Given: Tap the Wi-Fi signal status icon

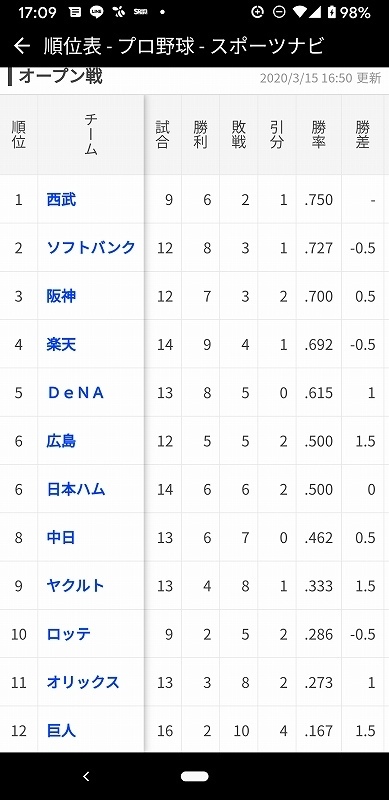Looking at the screenshot, I should coord(301,12).
